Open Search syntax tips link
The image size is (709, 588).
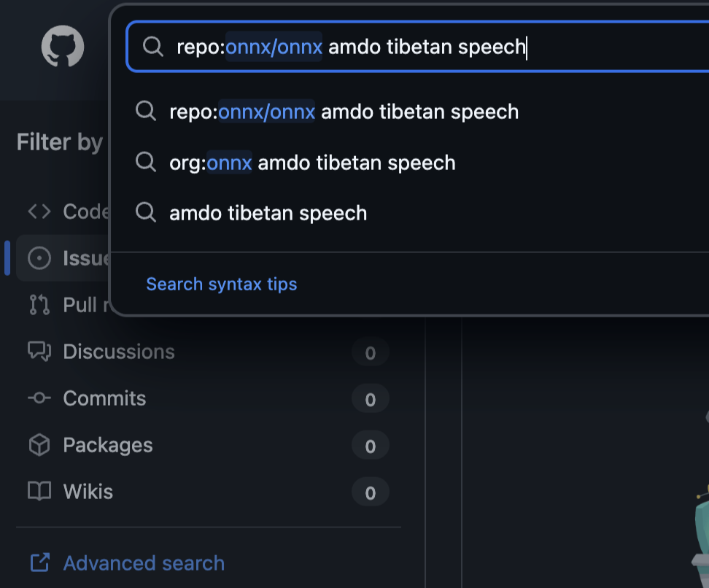click(222, 284)
